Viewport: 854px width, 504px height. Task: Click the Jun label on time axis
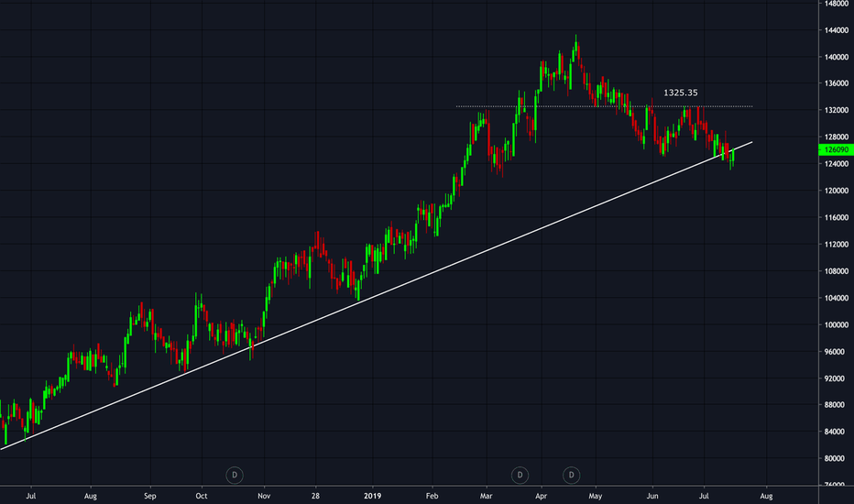(x=651, y=496)
